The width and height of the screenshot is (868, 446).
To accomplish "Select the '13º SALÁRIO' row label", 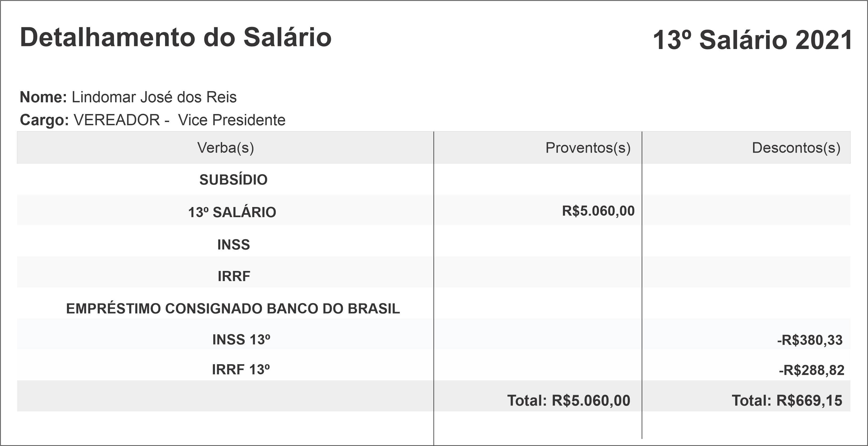I will pyautogui.click(x=232, y=212).
